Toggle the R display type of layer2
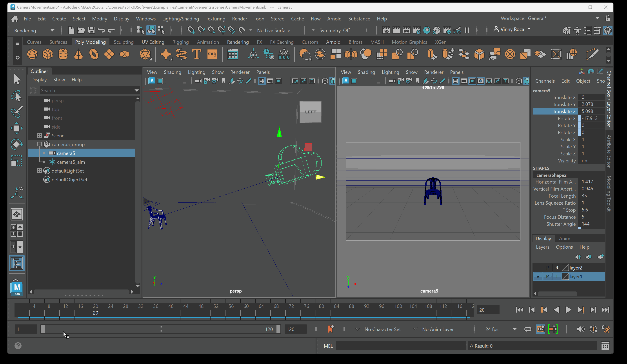Screen dimensions: 627x364 [557, 268]
